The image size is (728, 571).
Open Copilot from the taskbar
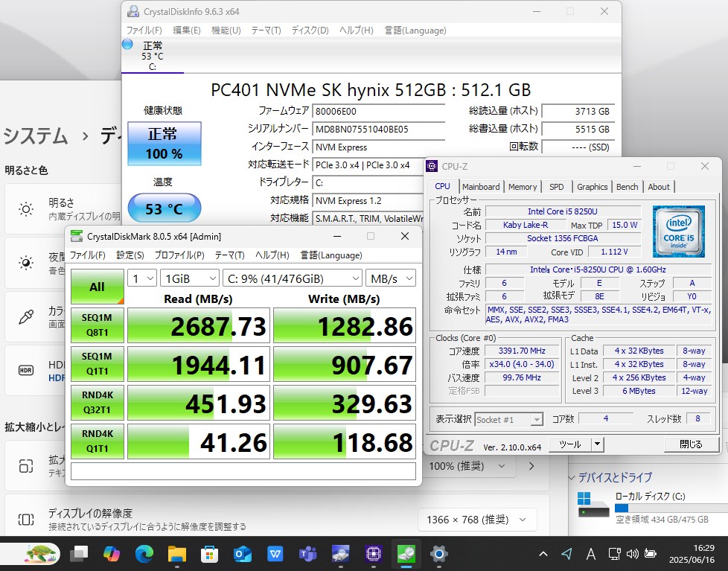pyautogui.click(x=112, y=553)
